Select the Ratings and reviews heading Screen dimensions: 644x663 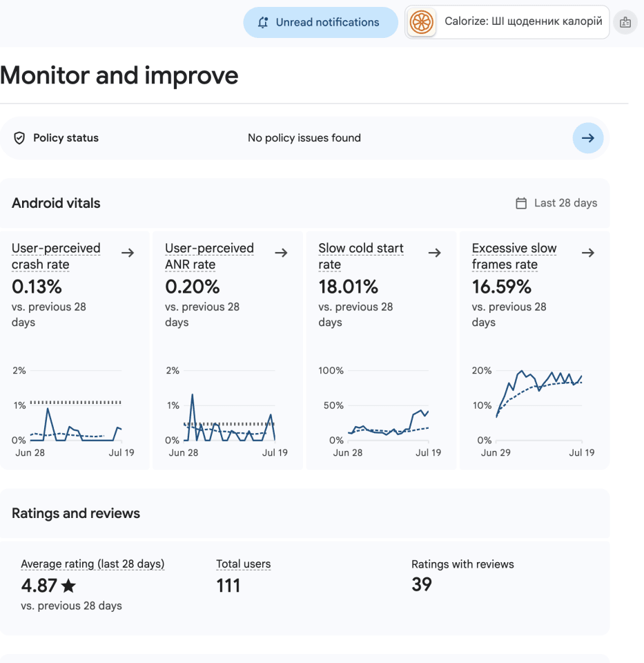76,513
